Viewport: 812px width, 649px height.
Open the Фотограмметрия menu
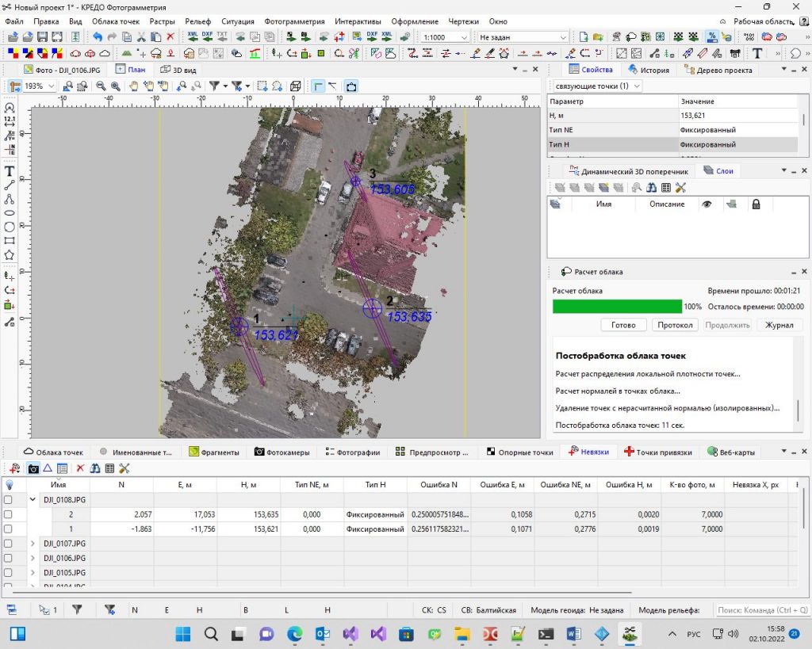coord(294,21)
